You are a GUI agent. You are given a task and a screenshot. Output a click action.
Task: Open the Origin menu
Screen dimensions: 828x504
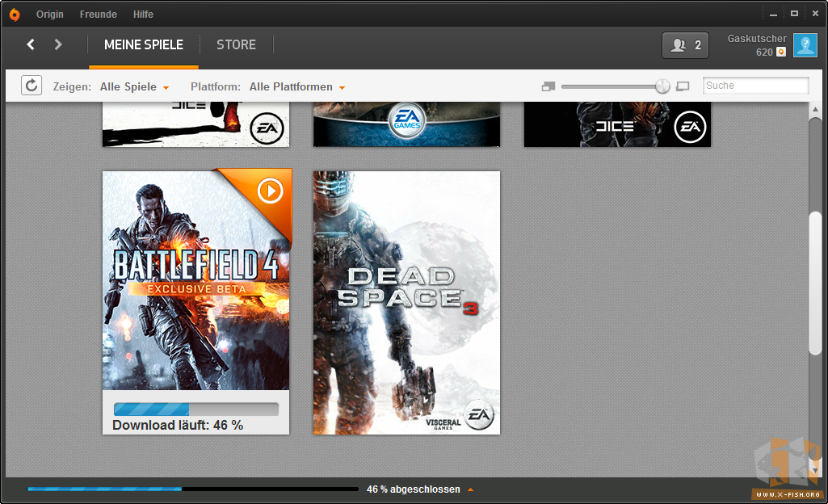pos(49,15)
